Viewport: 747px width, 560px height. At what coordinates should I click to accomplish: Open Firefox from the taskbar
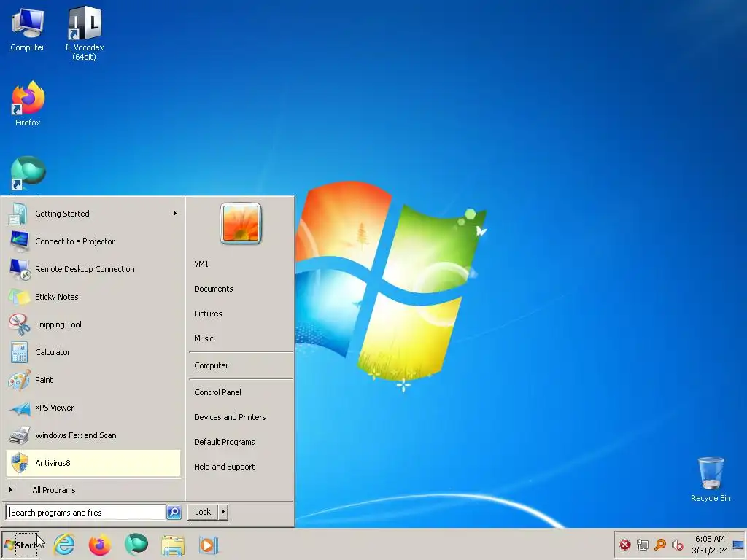tap(99, 545)
